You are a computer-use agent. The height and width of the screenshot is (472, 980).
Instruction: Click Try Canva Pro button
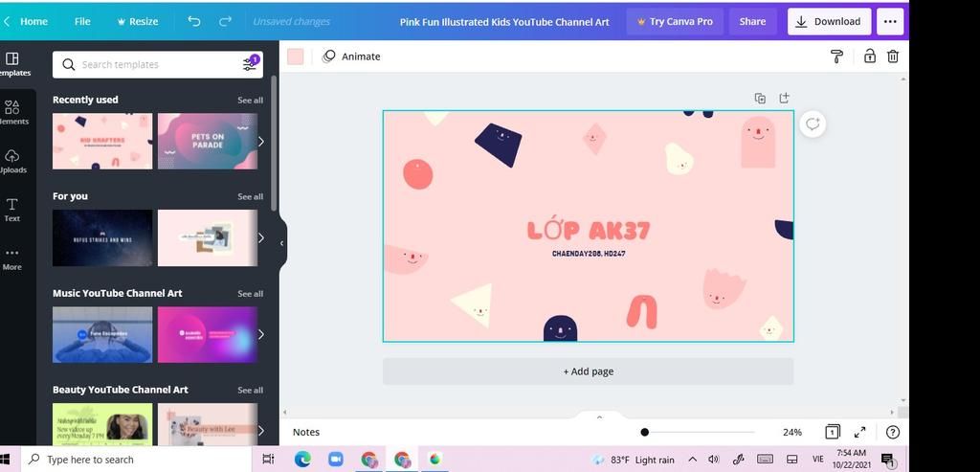pyautogui.click(x=675, y=21)
